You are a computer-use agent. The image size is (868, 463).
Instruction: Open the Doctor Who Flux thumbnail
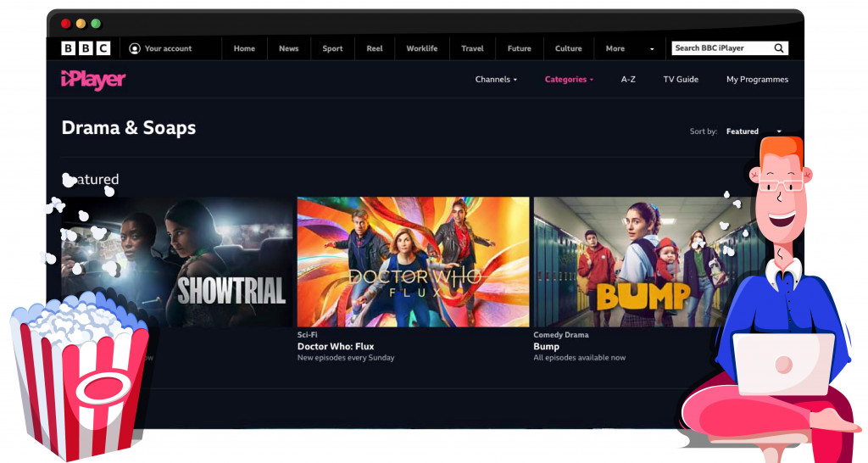point(413,262)
